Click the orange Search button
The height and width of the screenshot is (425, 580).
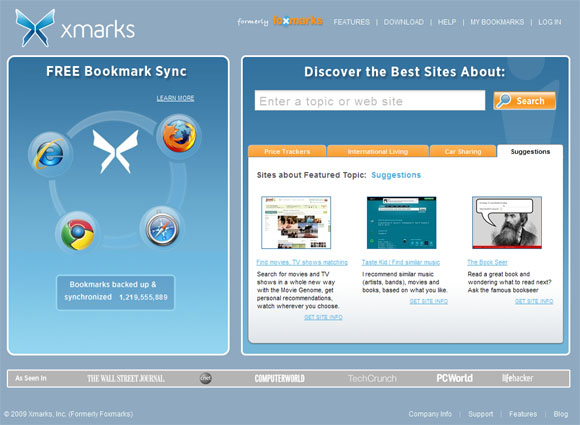point(525,101)
